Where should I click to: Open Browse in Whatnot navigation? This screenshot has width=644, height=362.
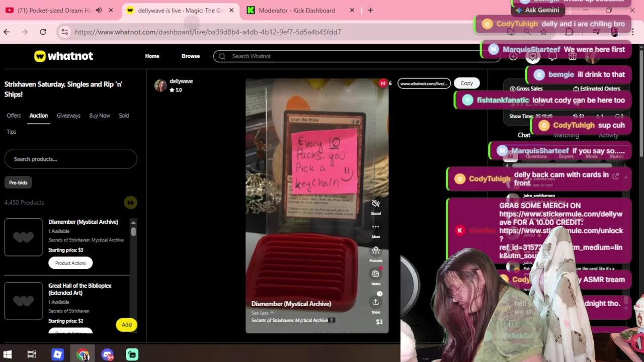pyautogui.click(x=191, y=56)
